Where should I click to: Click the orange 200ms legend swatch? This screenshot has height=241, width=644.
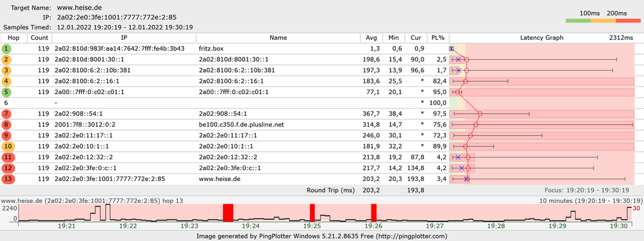point(603,21)
